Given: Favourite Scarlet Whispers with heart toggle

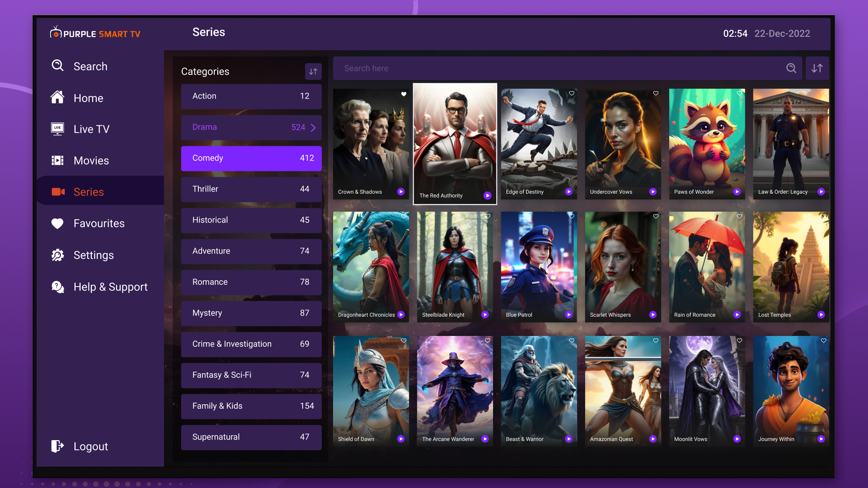Looking at the screenshot, I should (656, 216).
